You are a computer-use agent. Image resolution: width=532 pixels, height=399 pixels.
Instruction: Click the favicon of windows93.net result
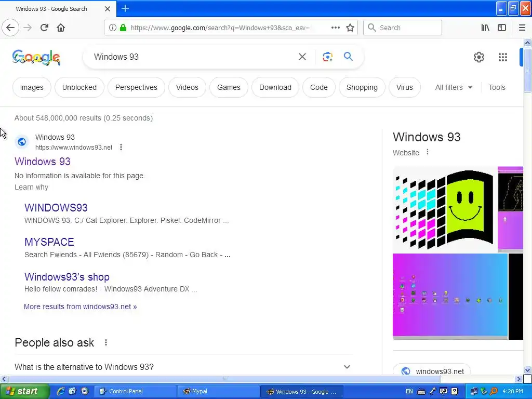22,142
